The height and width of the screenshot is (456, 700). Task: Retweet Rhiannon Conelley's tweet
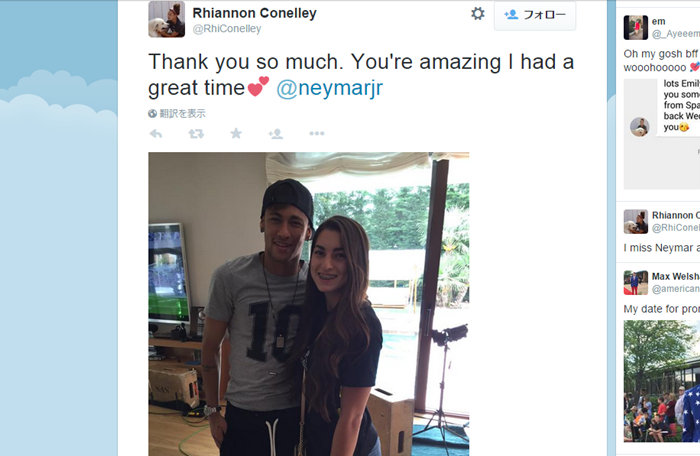(196, 133)
